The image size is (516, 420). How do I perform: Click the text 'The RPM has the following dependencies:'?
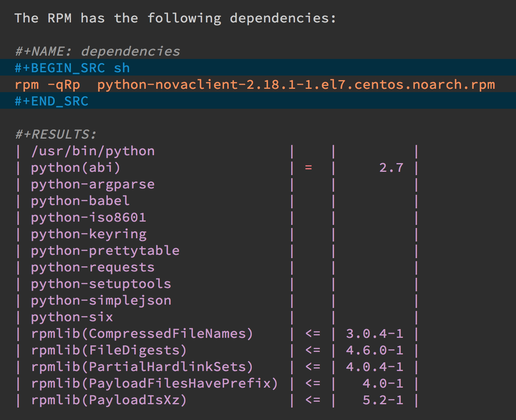pyautogui.click(x=175, y=18)
